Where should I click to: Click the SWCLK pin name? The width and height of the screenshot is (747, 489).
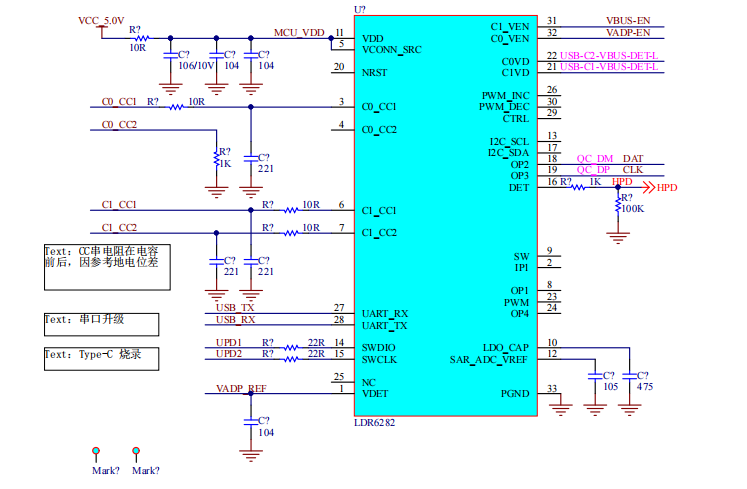click(379, 360)
